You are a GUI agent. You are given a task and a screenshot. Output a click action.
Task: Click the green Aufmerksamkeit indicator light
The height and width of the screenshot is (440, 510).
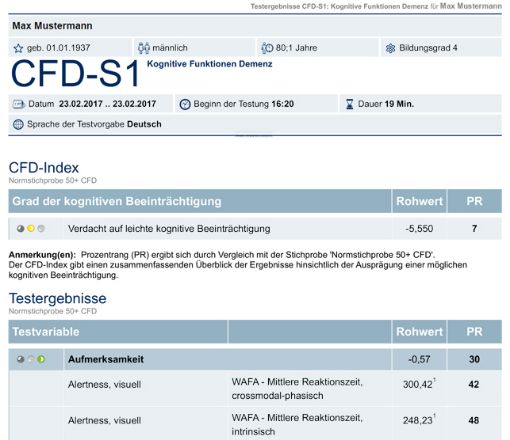(41, 359)
